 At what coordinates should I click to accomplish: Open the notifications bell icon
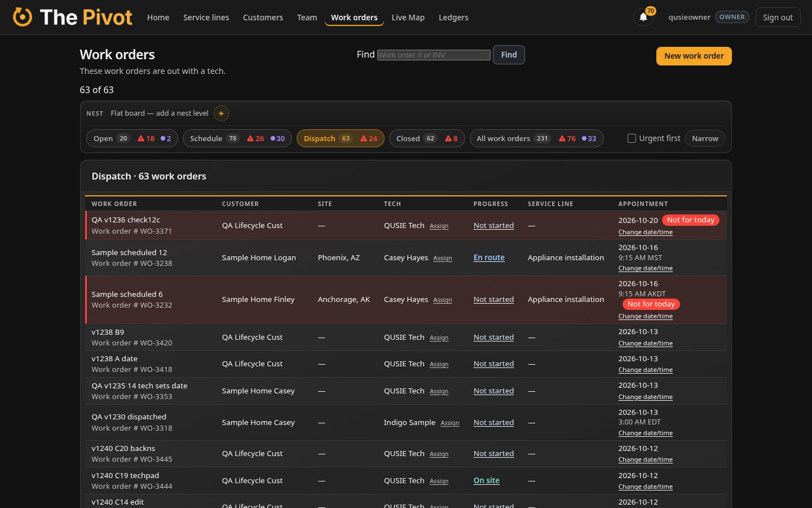pyautogui.click(x=643, y=17)
